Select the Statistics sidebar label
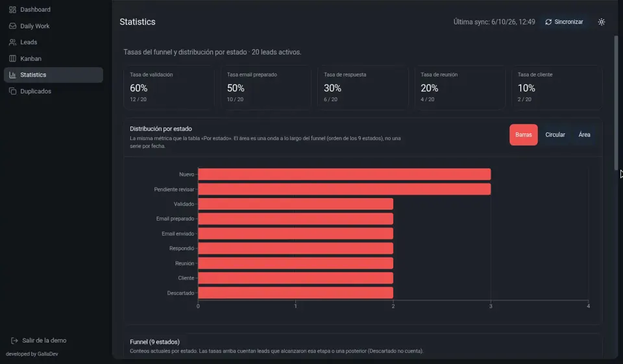 coord(33,75)
